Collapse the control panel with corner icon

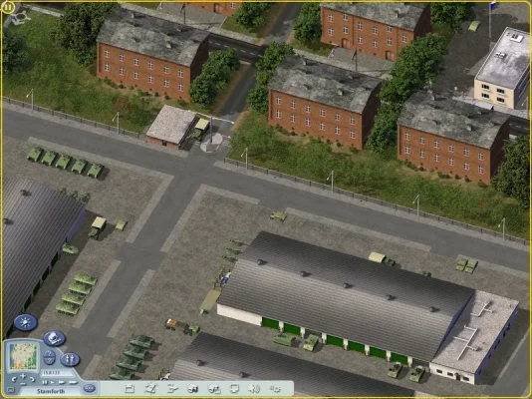click(x=11, y=390)
